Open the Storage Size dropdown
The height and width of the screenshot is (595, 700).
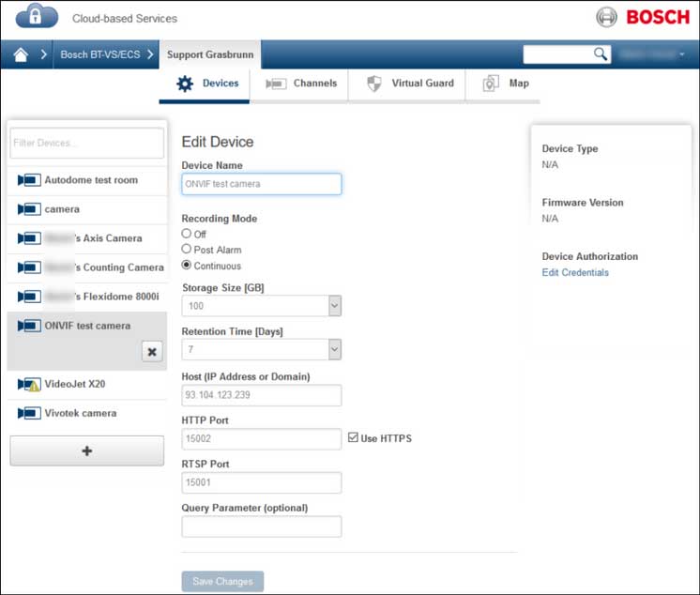335,306
